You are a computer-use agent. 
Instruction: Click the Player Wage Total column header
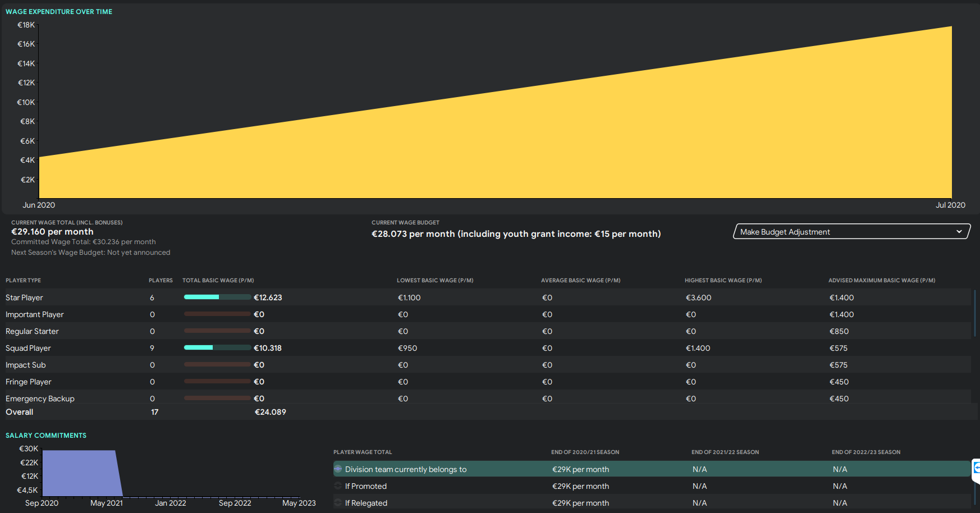pos(363,452)
